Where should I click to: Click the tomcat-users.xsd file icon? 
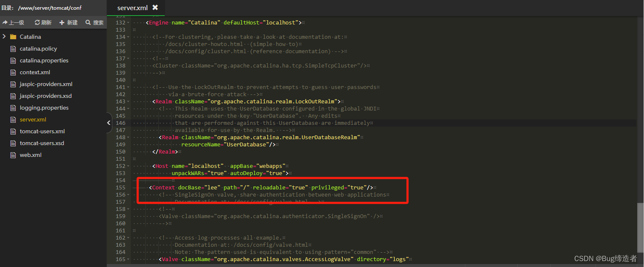tap(13, 143)
